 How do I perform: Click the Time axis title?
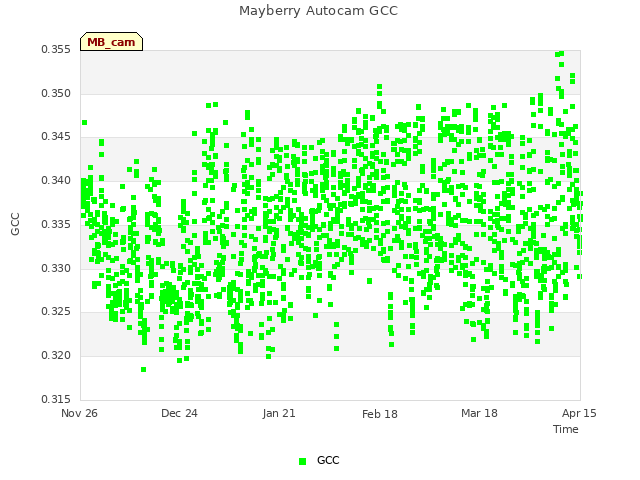tap(566, 429)
